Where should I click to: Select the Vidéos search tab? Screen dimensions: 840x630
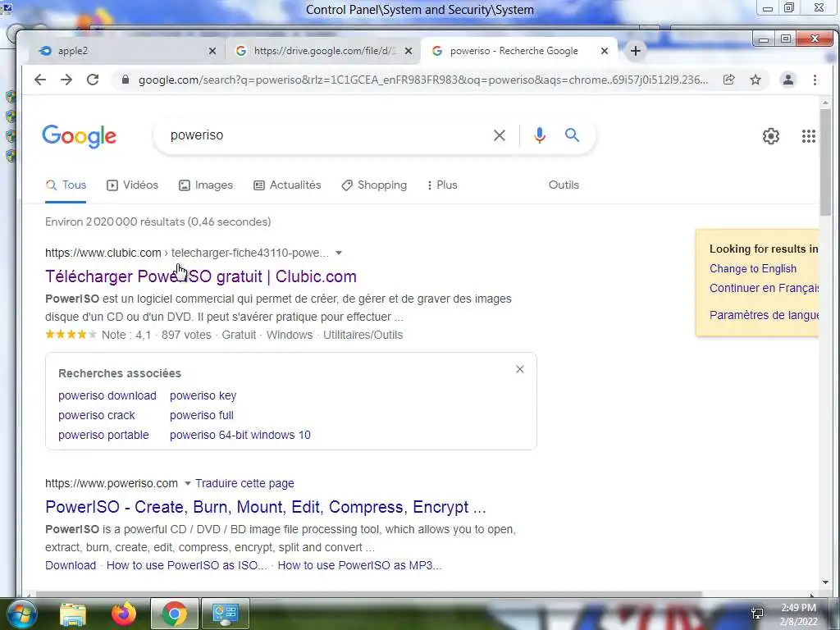[132, 185]
